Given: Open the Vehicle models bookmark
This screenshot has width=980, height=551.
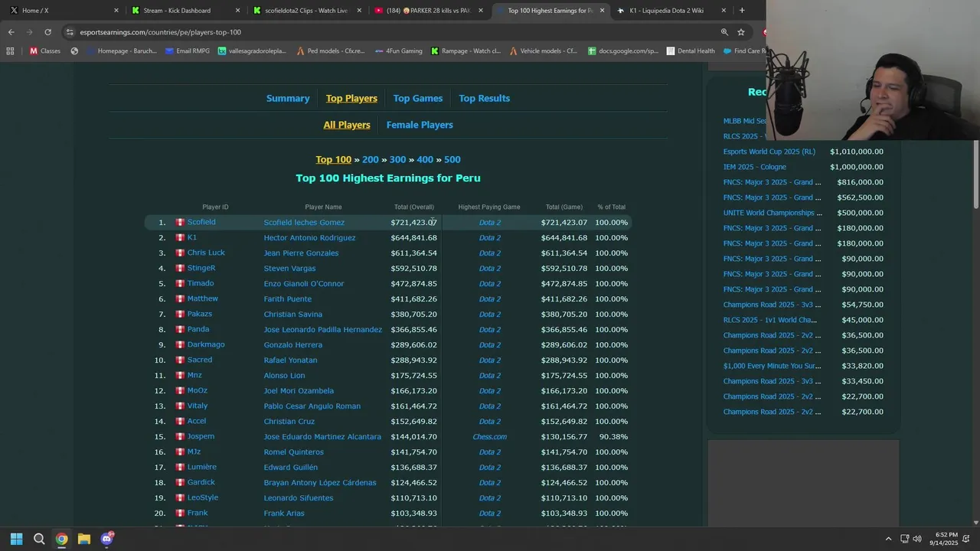Looking at the screenshot, I should tap(543, 51).
